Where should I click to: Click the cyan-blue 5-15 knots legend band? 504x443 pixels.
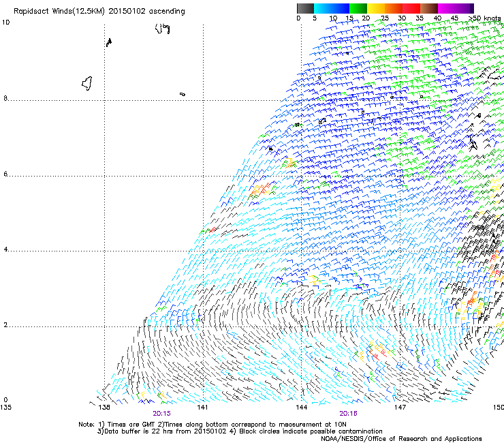332,8
